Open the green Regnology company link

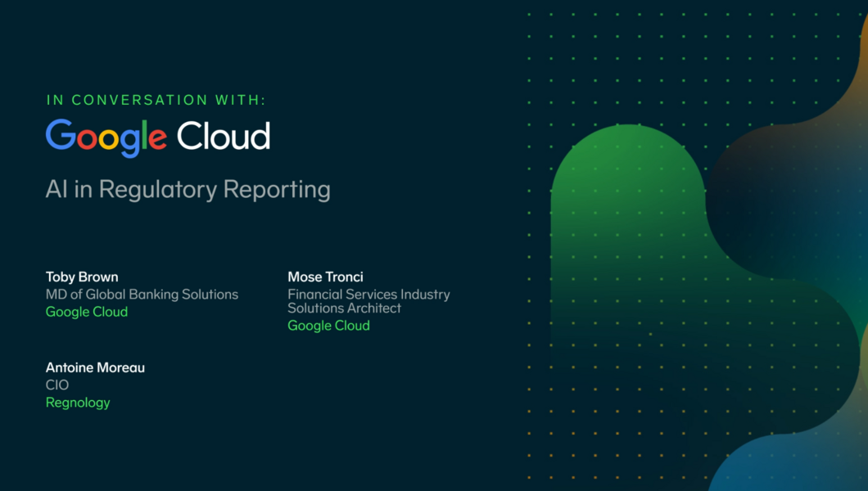(78, 403)
